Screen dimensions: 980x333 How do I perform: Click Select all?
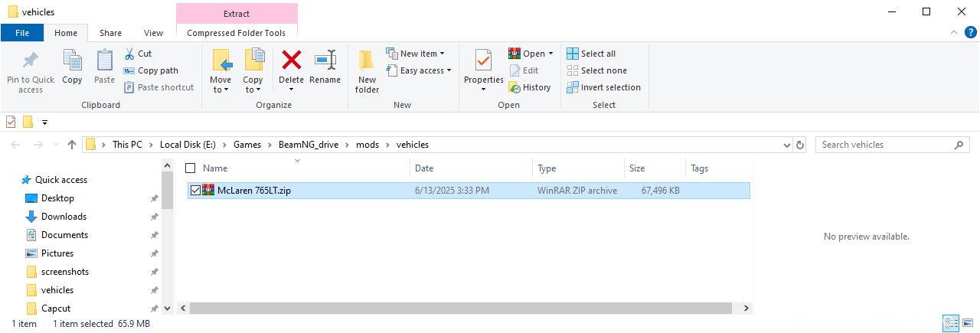pyautogui.click(x=591, y=54)
